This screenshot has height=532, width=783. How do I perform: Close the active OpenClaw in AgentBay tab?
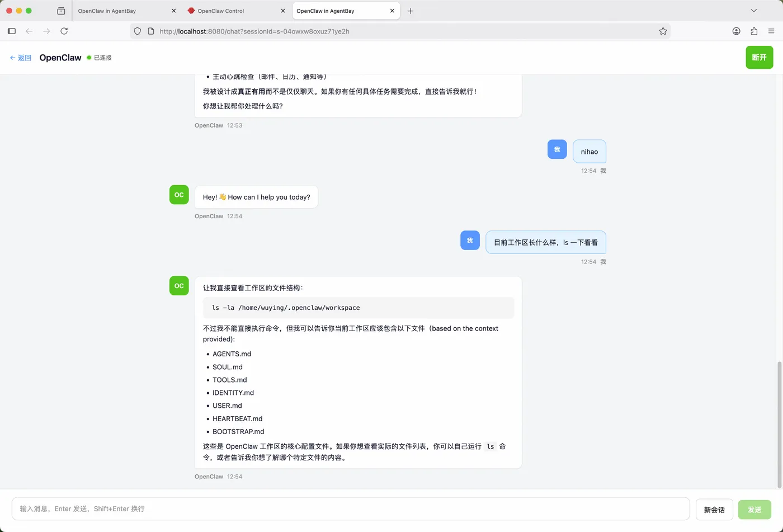(391, 11)
